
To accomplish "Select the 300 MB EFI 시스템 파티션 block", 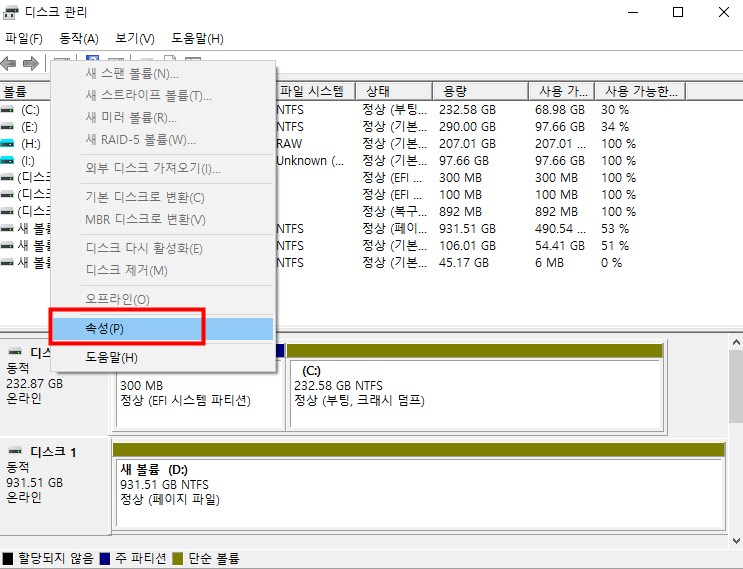I will point(200,394).
